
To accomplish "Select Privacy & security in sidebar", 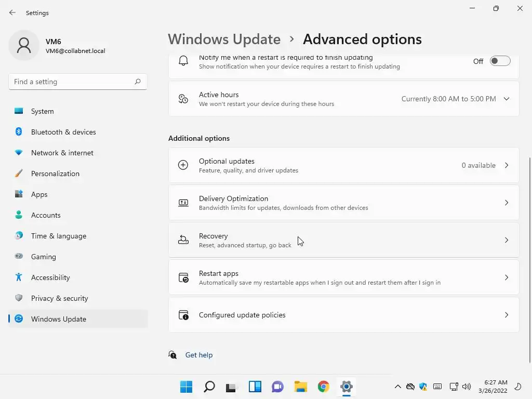I will coord(78,298).
